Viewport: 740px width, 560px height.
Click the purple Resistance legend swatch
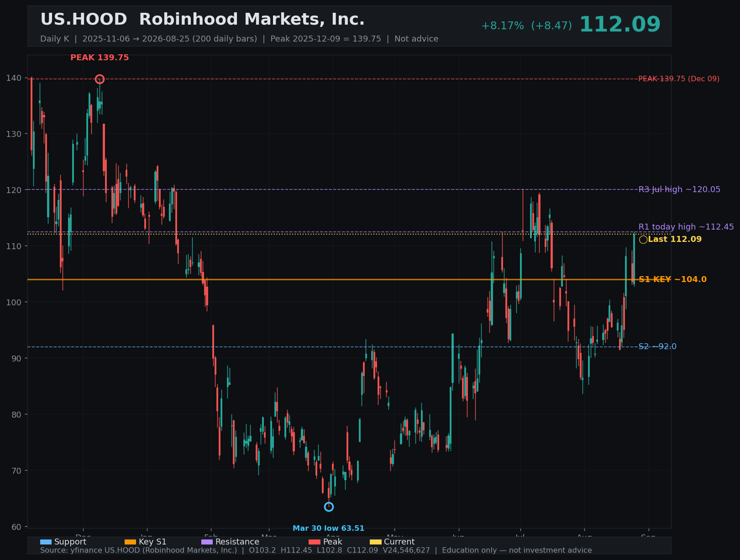[x=207, y=542]
